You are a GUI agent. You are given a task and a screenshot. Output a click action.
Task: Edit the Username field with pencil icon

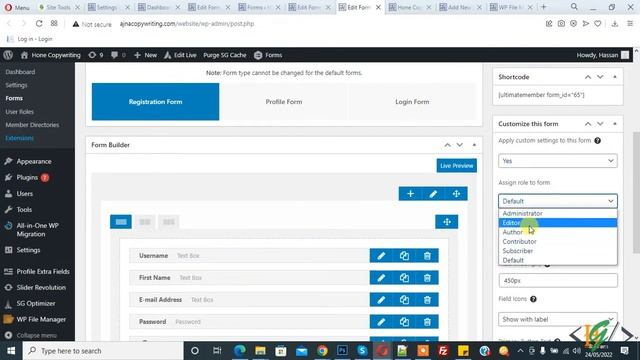coord(381,256)
